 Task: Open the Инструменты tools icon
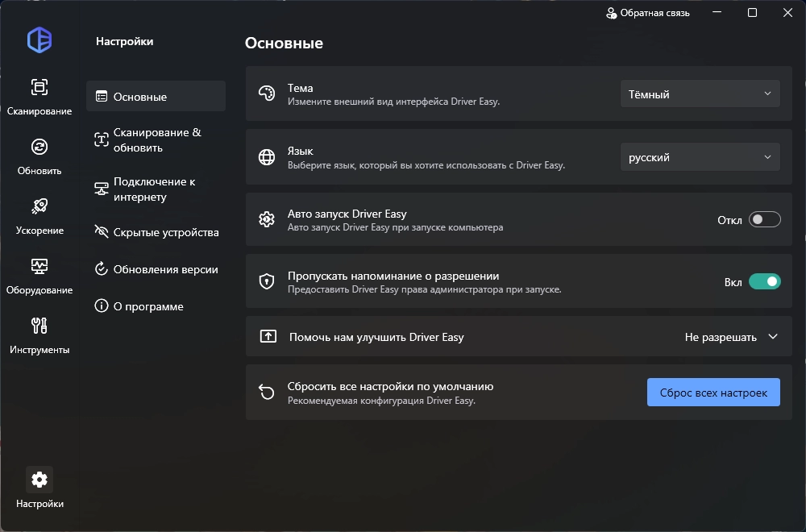tap(39, 326)
